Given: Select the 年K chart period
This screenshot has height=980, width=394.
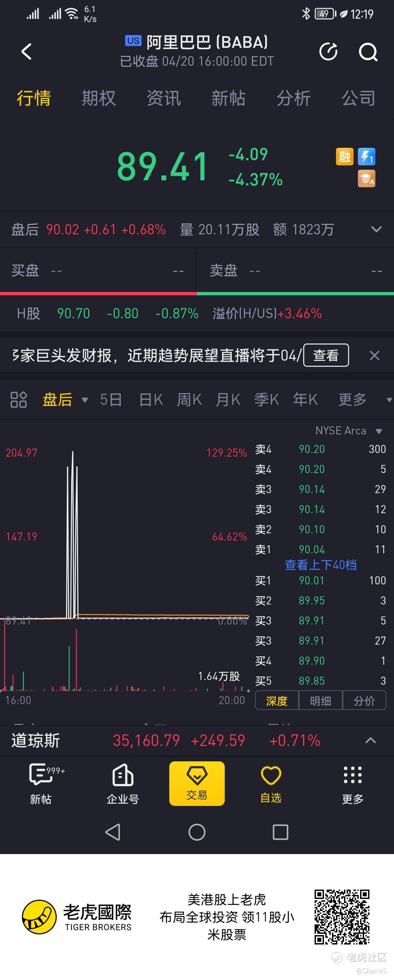Looking at the screenshot, I should [x=305, y=399].
